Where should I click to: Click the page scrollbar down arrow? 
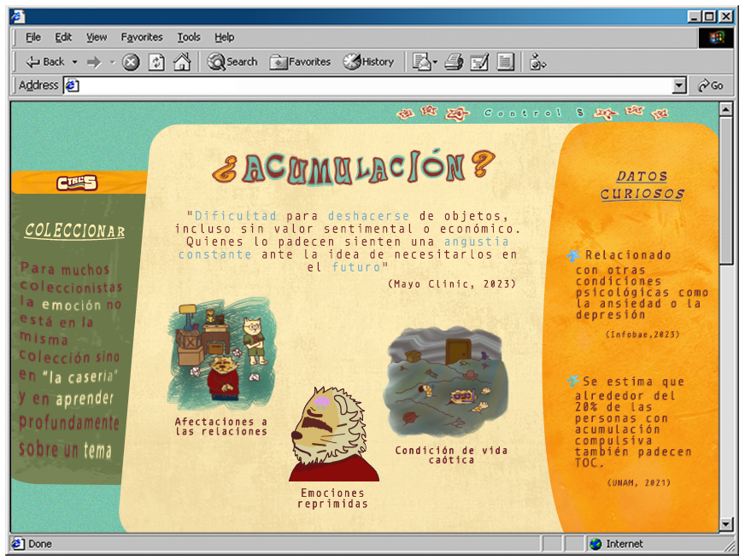tap(725, 524)
